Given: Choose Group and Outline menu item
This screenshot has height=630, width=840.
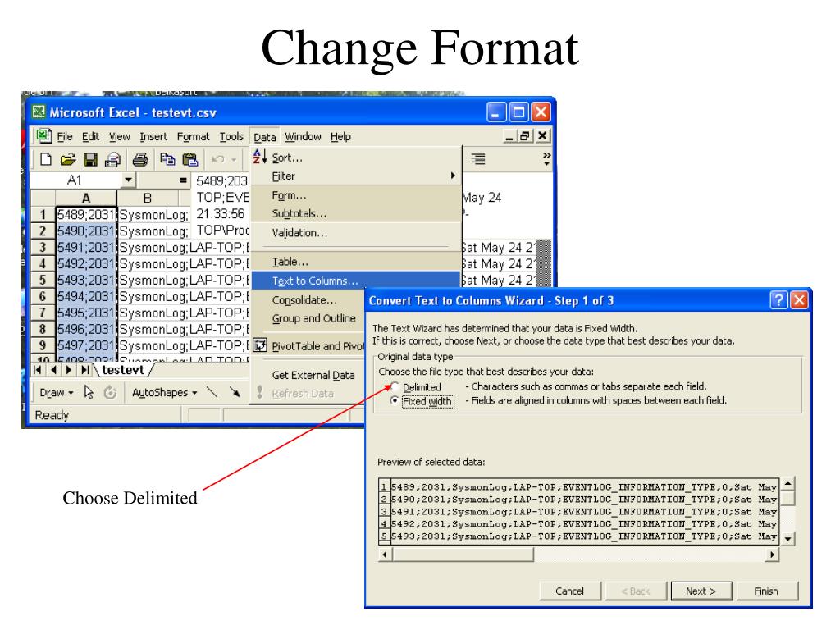Looking at the screenshot, I should (308, 318).
